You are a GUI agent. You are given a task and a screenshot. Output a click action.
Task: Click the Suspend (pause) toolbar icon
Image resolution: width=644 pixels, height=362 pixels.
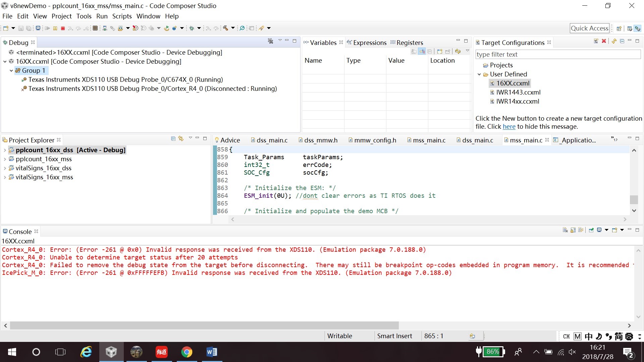point(55,28)
